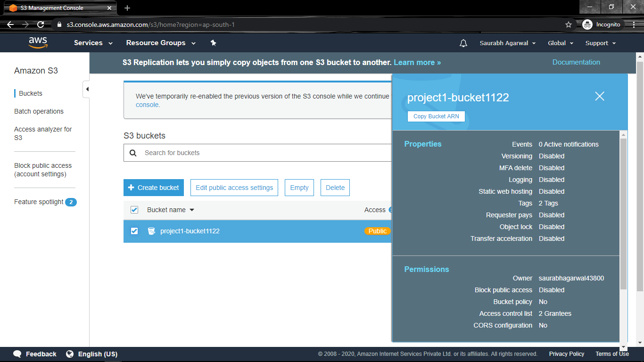Toggle the select-all buckets checkbox

[134, 210]
